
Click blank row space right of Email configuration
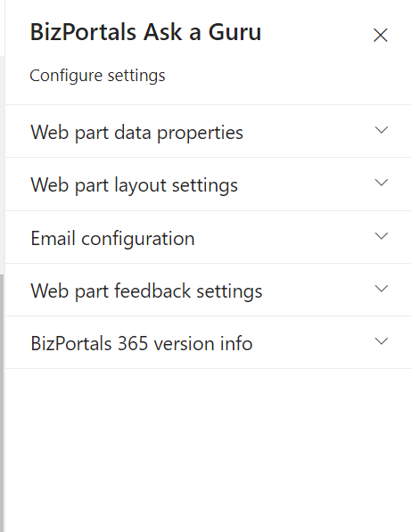(284, 237)
